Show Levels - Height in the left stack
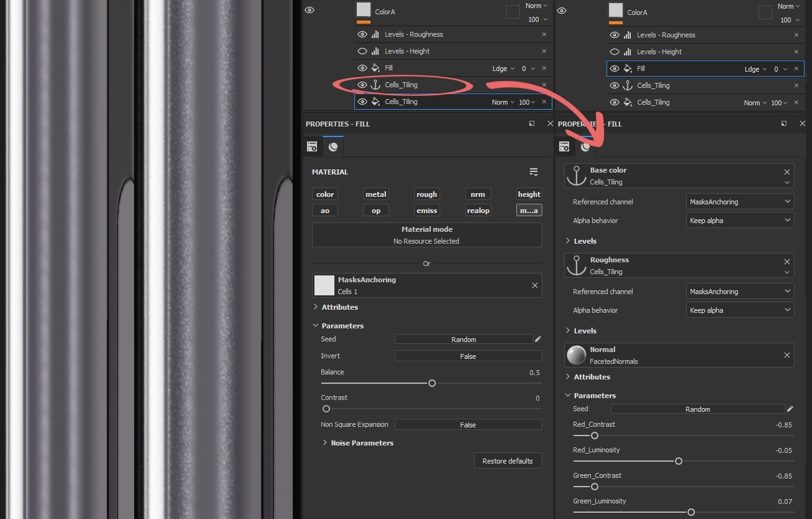812x519 pixels. tap(362, 51)
